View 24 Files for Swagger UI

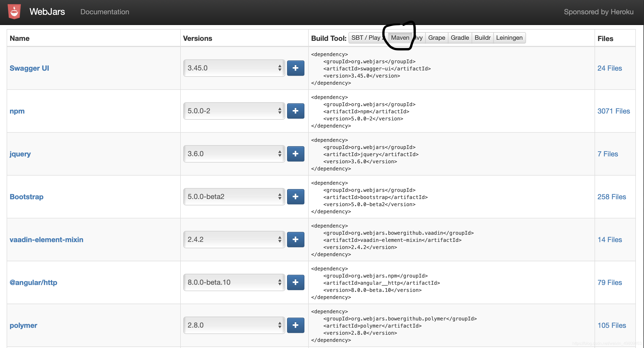pos(610,68)
